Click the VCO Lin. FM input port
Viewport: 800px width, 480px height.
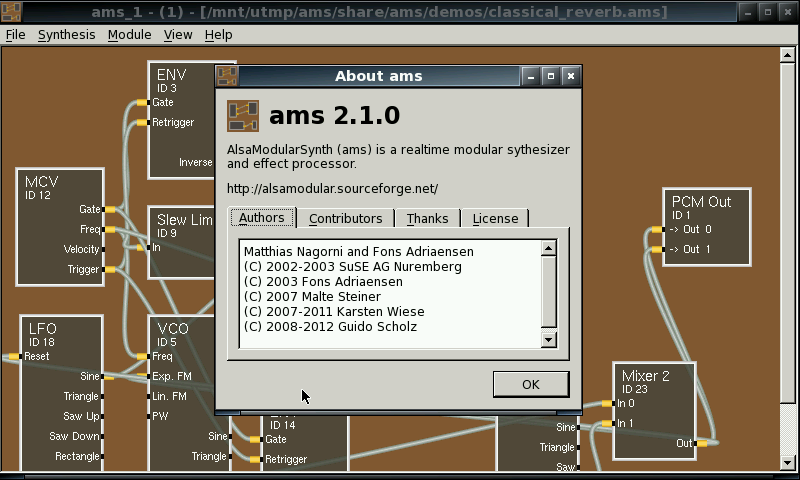(148, 396)
